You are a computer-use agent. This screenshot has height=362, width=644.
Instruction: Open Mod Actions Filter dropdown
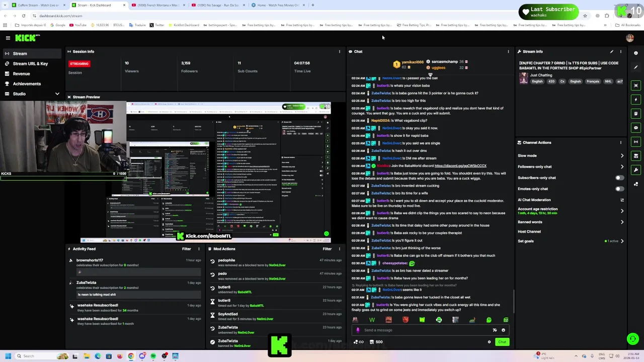[327, 249]
